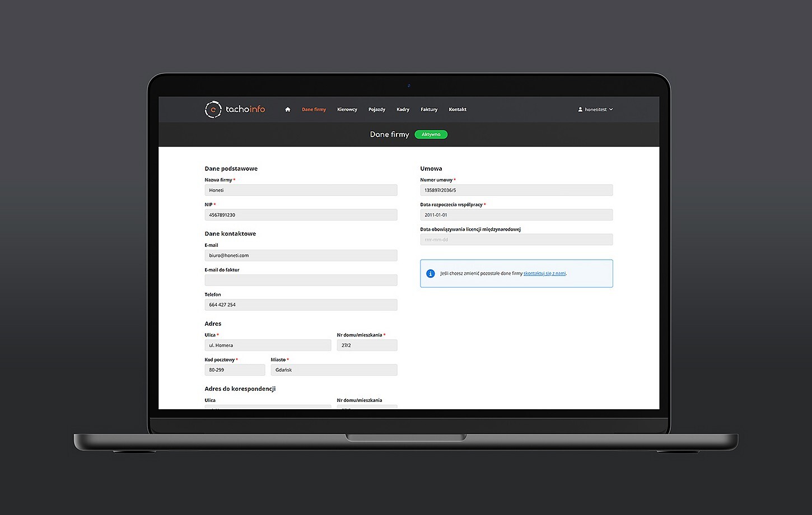Image resolution: width=812 pixels, height=515 pixels.
Task: Click the Telefon field showing 664 427 254
Action: (x=301, y=305)
